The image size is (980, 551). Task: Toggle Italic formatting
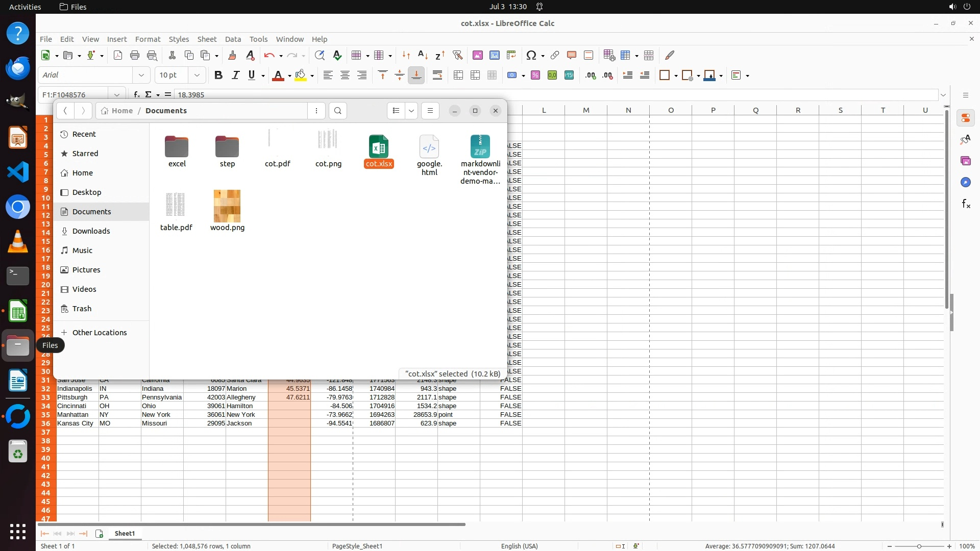tap(235, 75)
